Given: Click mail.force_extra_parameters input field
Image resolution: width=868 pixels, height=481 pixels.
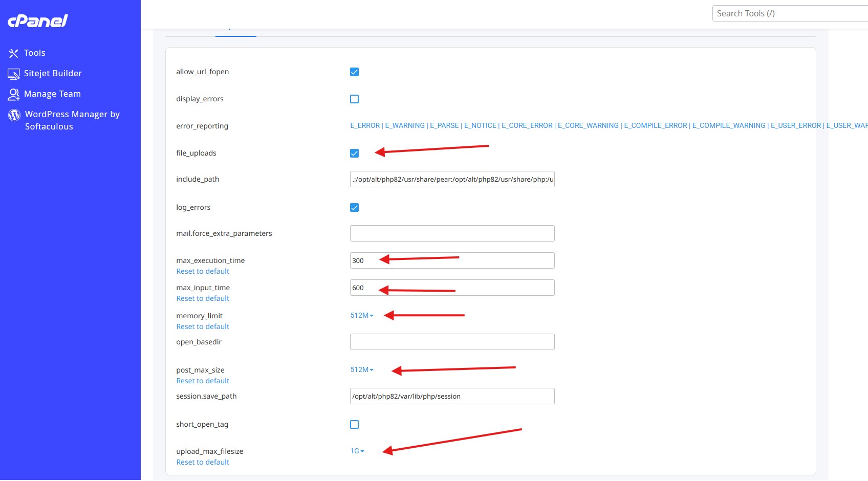Looking at the screenshot, I should [452, 234].
